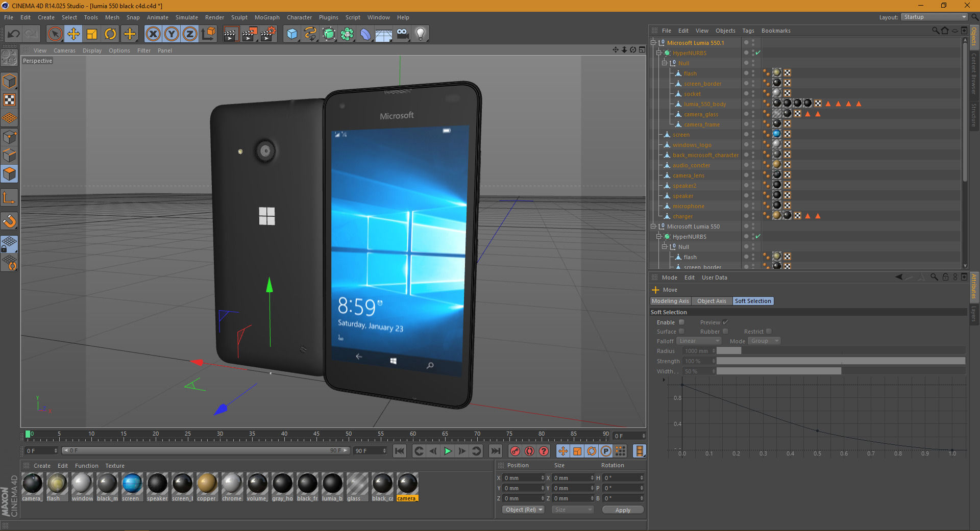Open Edit Render Settings icon
The image size is (980, 531).
pyautogui.click(x=268, y=34)
